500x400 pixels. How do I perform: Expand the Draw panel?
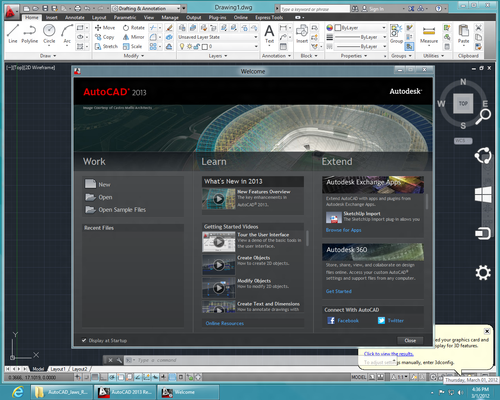(48, 56)
